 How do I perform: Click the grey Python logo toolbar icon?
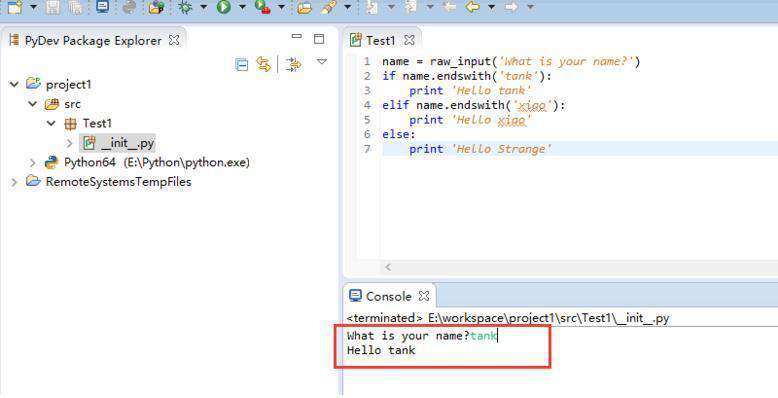[x=130, y=7]
